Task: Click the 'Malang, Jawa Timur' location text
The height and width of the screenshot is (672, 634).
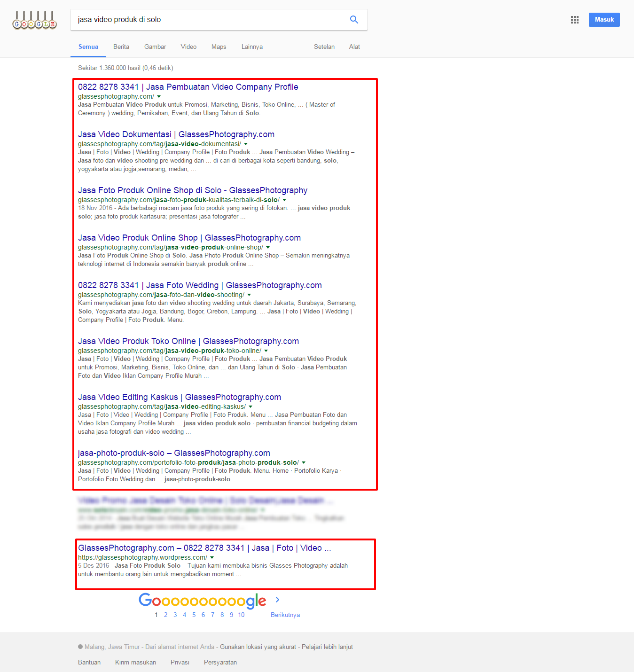Action: 112,647
